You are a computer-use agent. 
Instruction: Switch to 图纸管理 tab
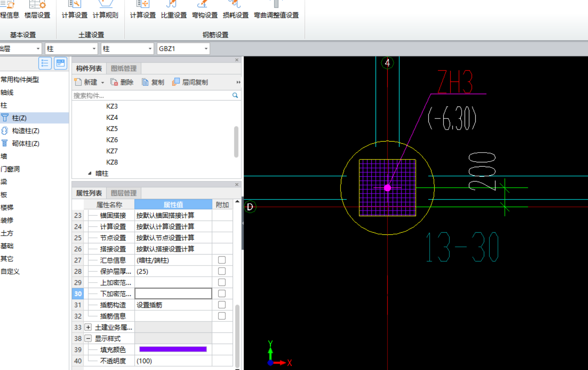(124, 68)
